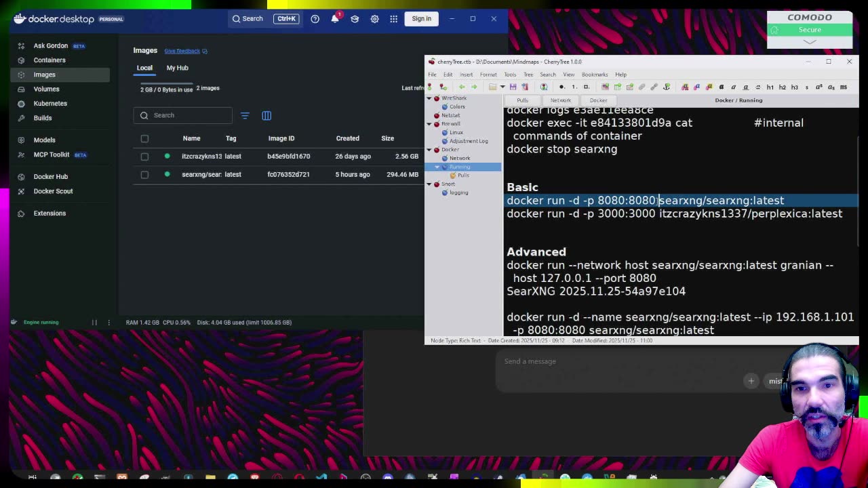Viewport: 868px width, 488px height.
Task: Toggle numbered list in CherryTree toolbar
Action: coord(574,87)
